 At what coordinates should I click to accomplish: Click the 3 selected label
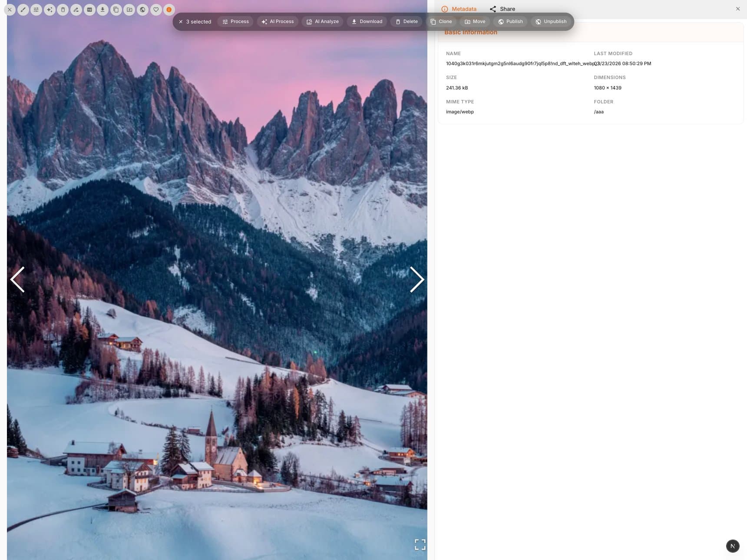pos(198,22)
